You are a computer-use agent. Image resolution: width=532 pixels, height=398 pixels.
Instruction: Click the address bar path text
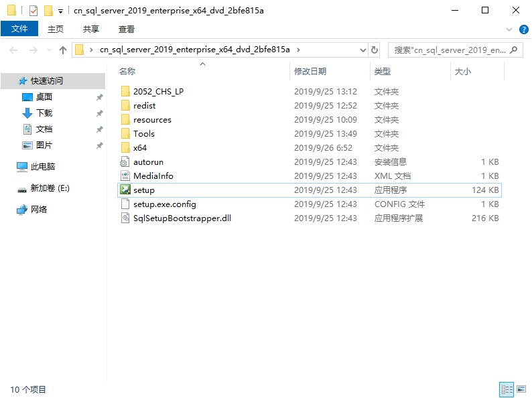coord(195,50)
